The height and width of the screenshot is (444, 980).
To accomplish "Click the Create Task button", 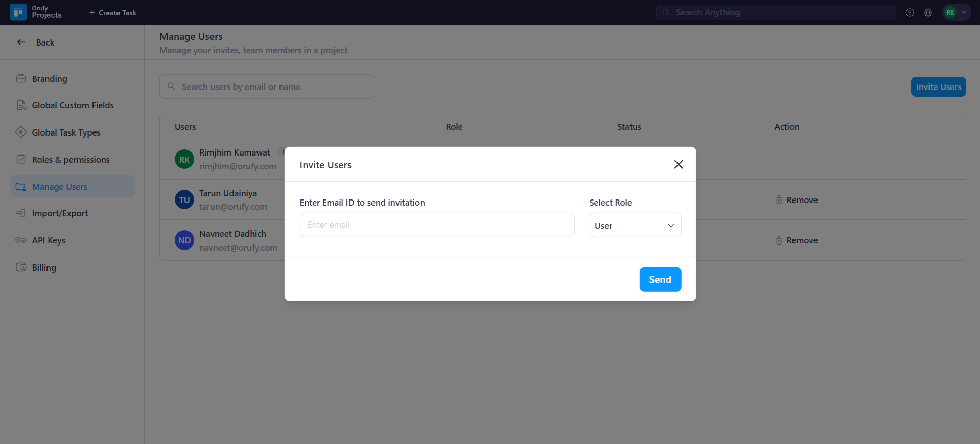I will [113, 13].
